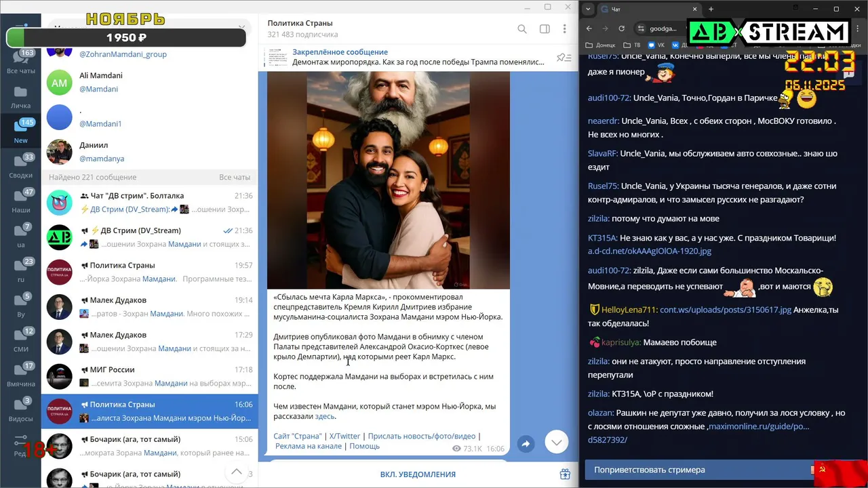868x488 pixels.
Task: Open the 'By' folder
Action: tap(20, 305)
